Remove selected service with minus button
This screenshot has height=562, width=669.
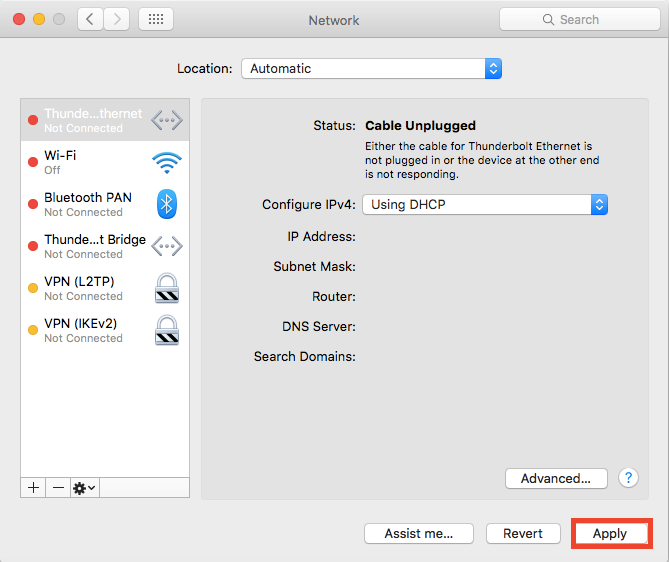coord(58,487)
